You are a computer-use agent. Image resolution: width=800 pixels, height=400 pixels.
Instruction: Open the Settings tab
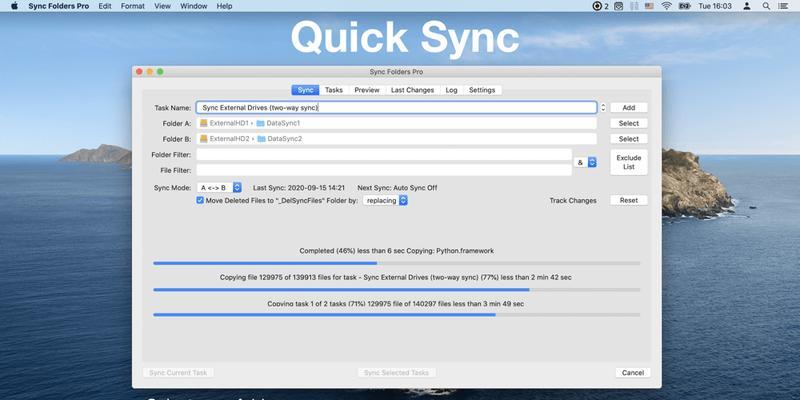click(482, 90)
